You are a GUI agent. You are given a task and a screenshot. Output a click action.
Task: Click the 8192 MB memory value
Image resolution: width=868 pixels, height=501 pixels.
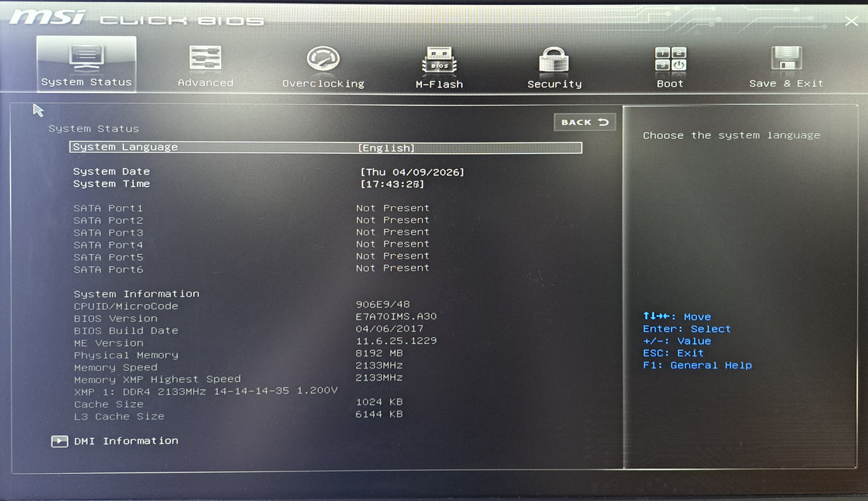click(x=380, y=353)
